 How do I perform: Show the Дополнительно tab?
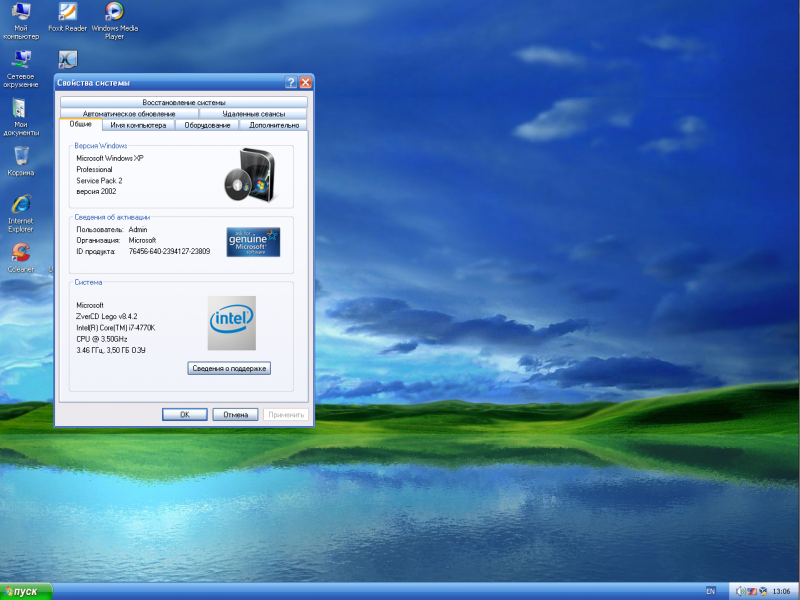point(274,125)
